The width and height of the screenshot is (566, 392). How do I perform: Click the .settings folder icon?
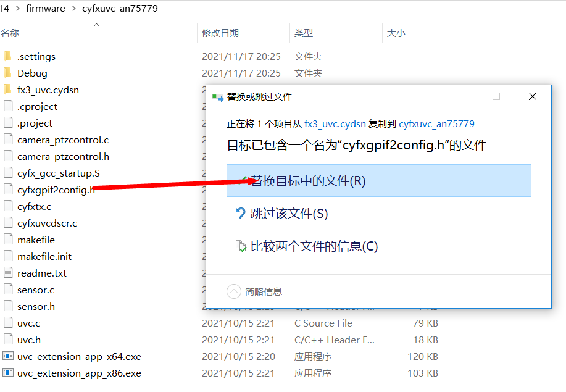[7, 56]
